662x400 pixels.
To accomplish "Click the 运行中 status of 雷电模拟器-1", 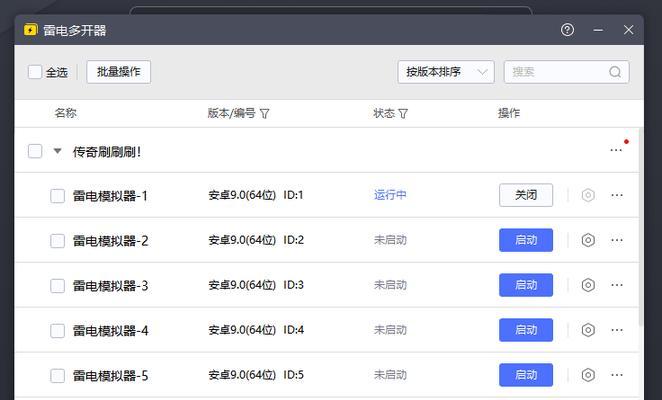I will [390, 195].
